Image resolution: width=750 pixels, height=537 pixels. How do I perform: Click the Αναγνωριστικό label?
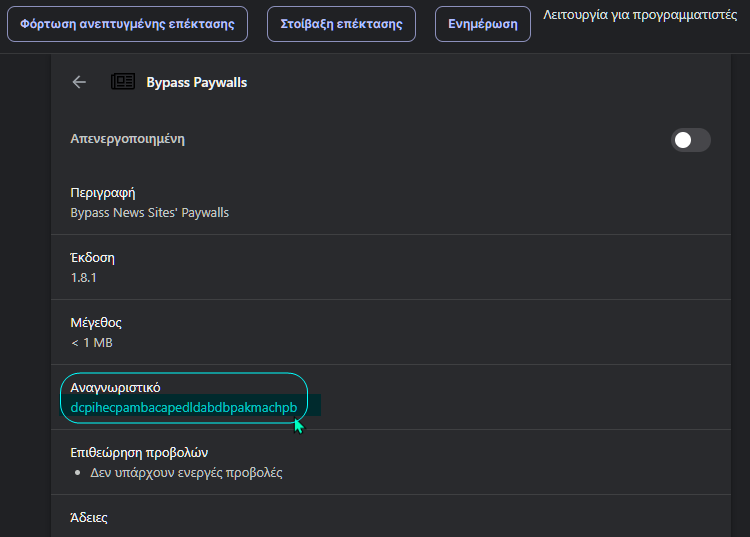click(x=115, y=387)
